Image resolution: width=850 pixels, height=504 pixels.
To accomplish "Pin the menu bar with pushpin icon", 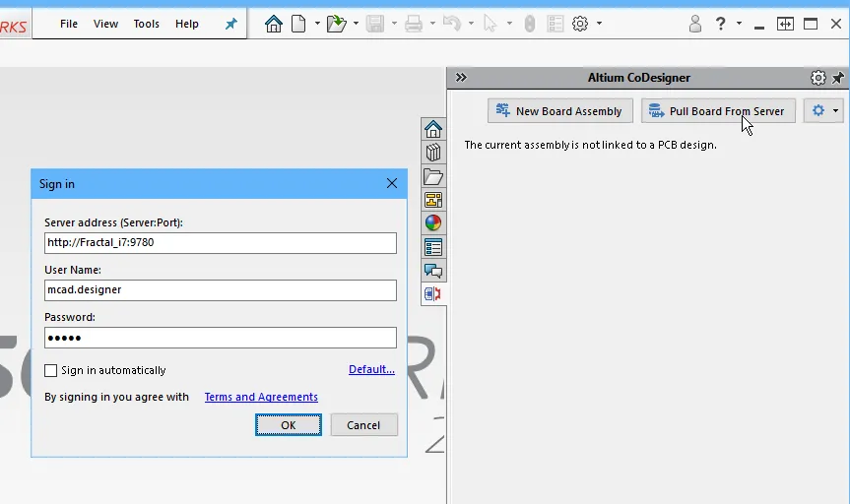I will click(x=230, y=24).
